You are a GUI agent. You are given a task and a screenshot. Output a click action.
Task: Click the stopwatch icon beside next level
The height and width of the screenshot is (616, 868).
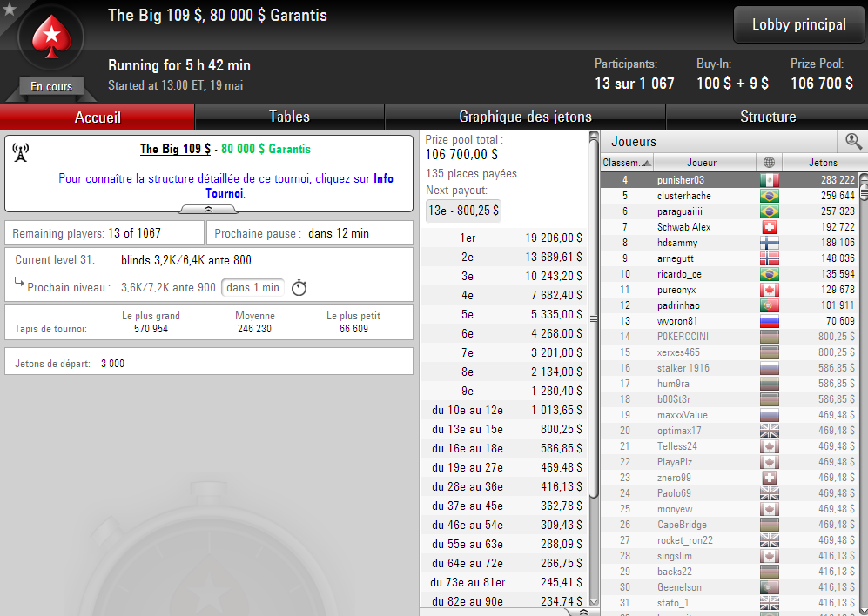299,288
